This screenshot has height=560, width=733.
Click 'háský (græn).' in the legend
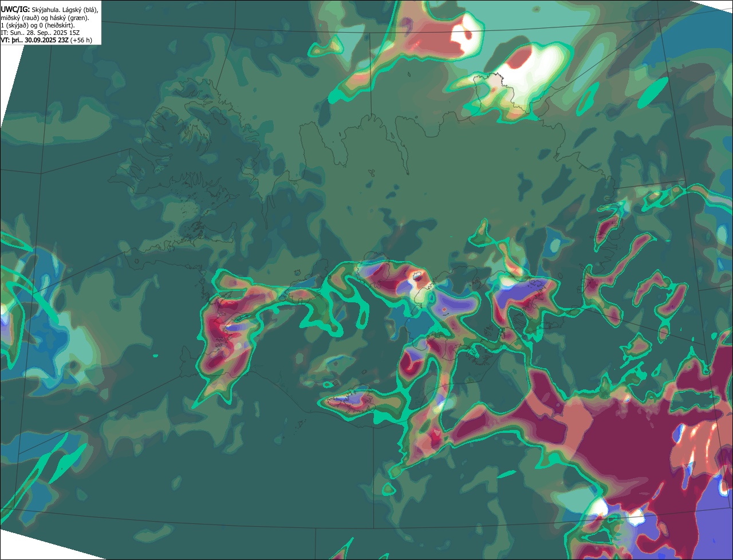(x=69, y=18)
